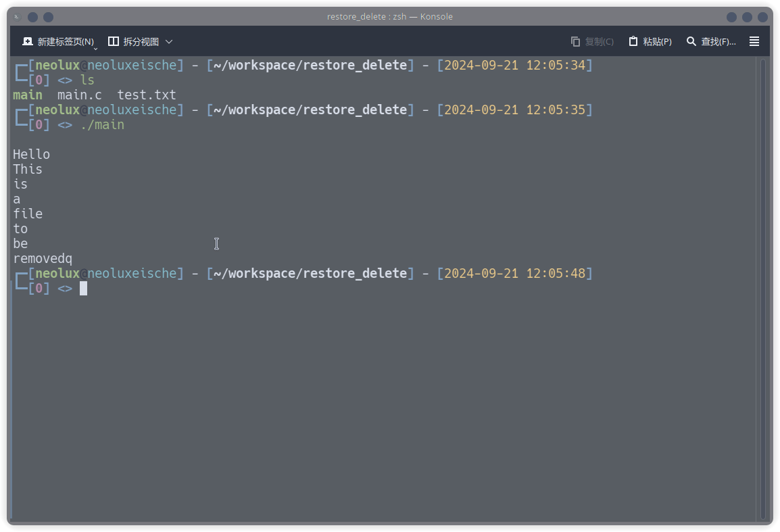Click the 'be' output line

pos(20,244)
